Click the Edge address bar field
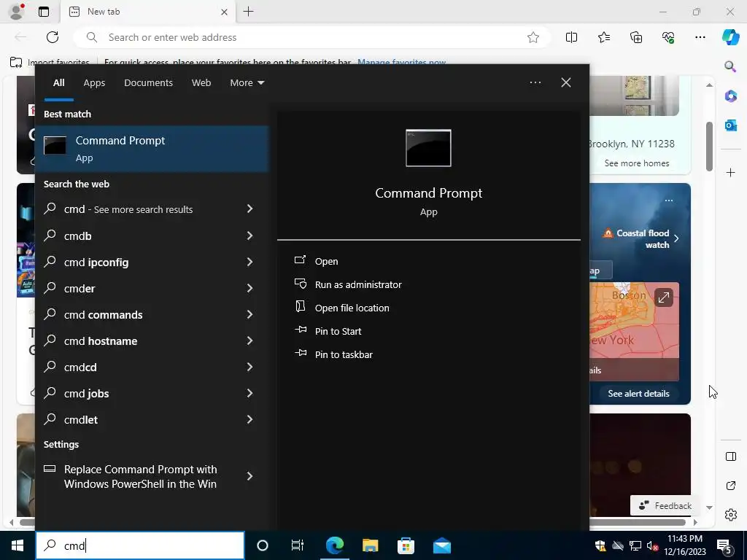 point(312,37)
